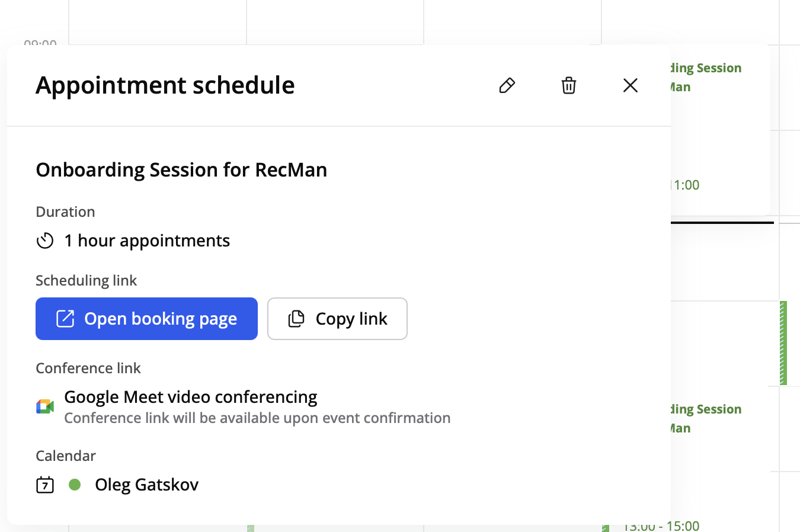
Task: Click the Onboarding Session for RecMan title
Action: 181,170
